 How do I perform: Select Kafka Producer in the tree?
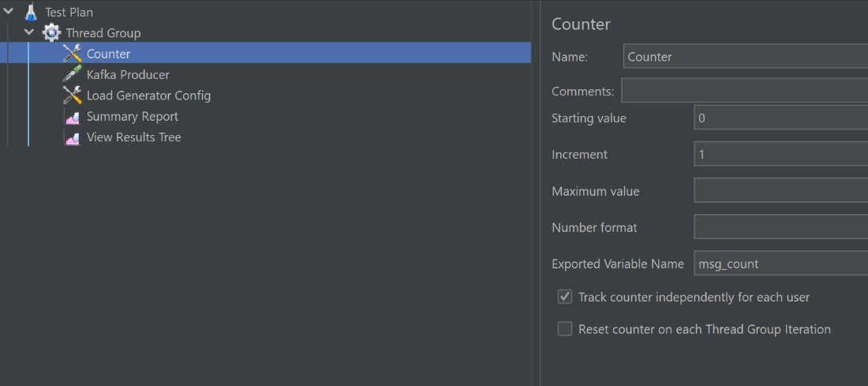click(x=128, y=75)
